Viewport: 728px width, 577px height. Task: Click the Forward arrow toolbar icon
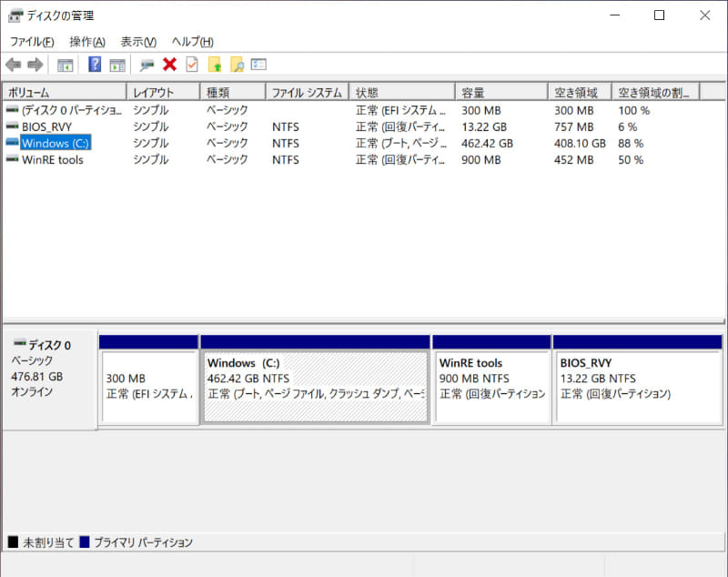35,65
